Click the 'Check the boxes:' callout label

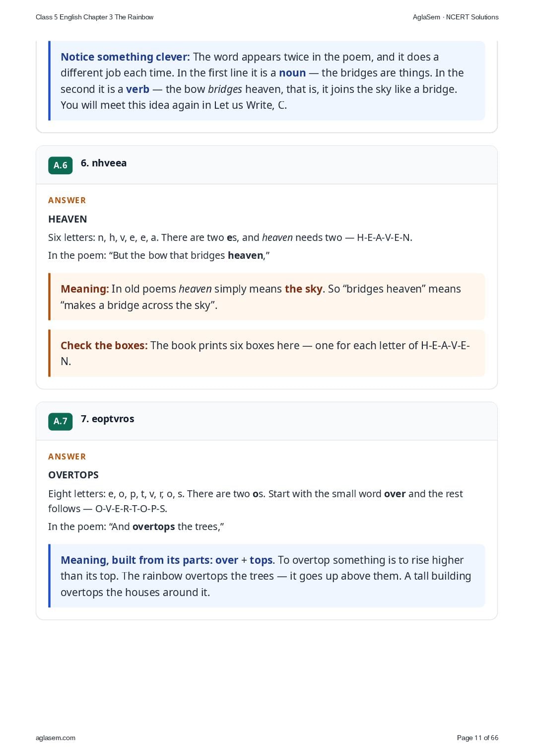pos(104,346)
